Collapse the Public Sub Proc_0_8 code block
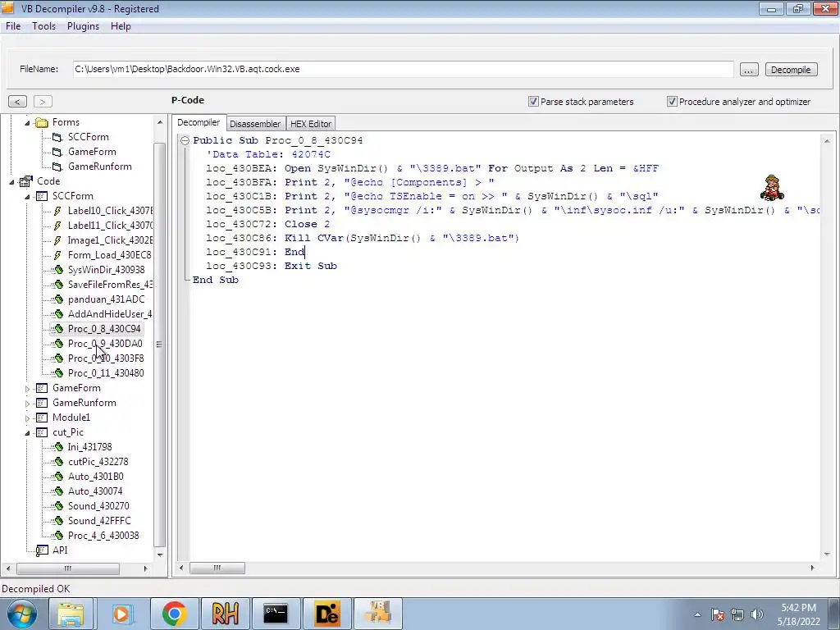This screenshot has height=630, width=840. pos(185,140)
